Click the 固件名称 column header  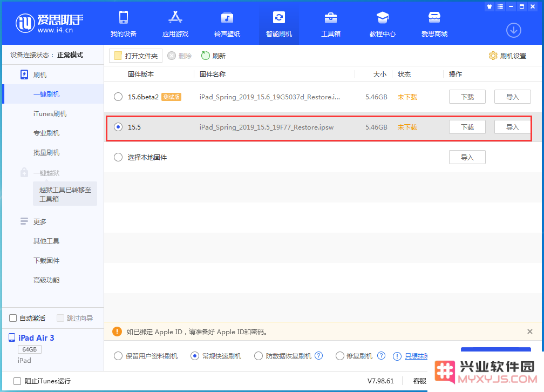point(212,75)
